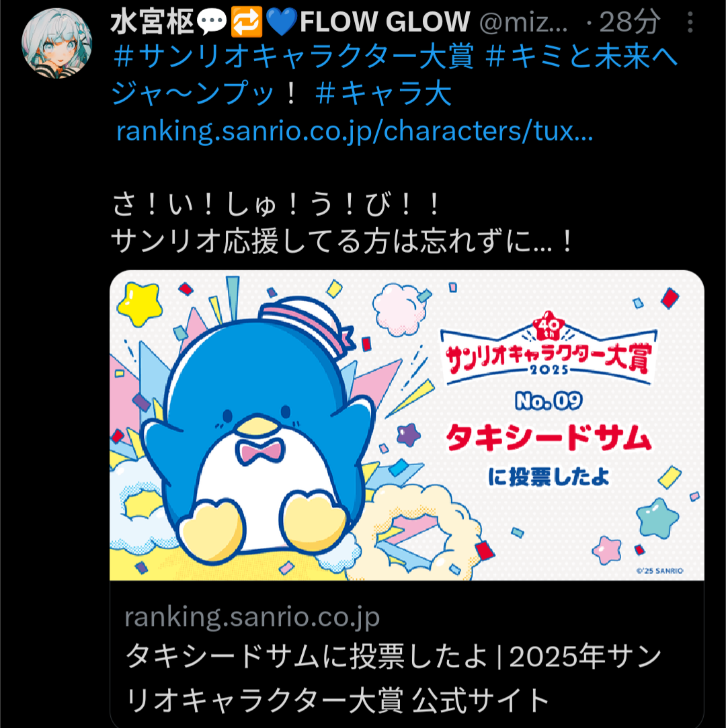Click the No. 09 badge in the card

click(549, 401)
